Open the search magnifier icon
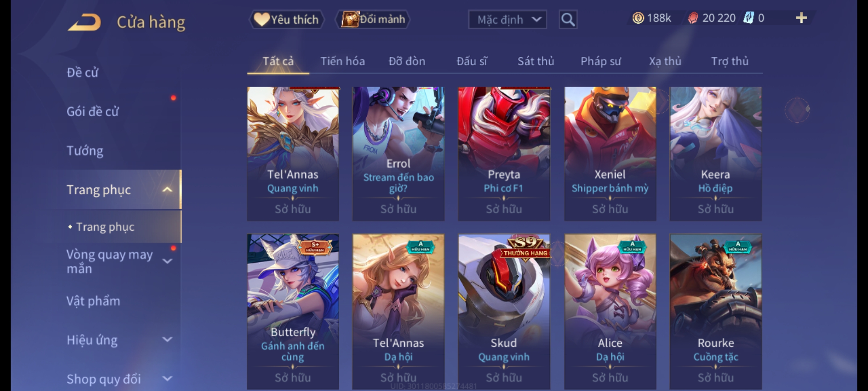 pyautogui.click(x=568, y=20)
